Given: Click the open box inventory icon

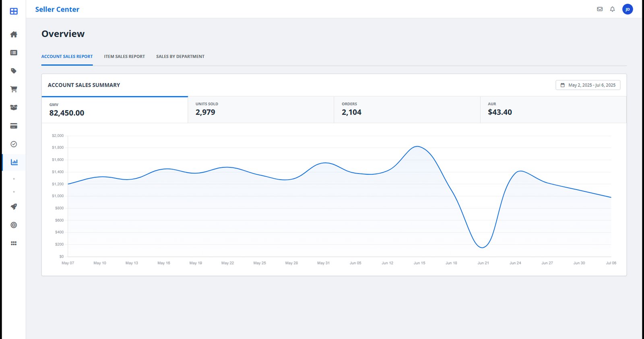Looking at the screenshot, I should coord(14,107).
